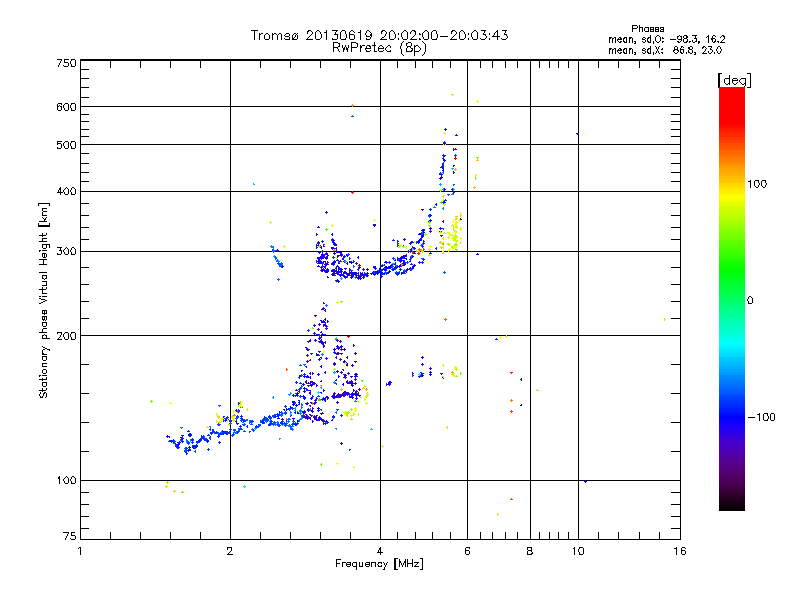Viewport: 800px width, 600px height.
Task: Click the [deg] colorbar unit label
Action: click(x=734, y=80)
